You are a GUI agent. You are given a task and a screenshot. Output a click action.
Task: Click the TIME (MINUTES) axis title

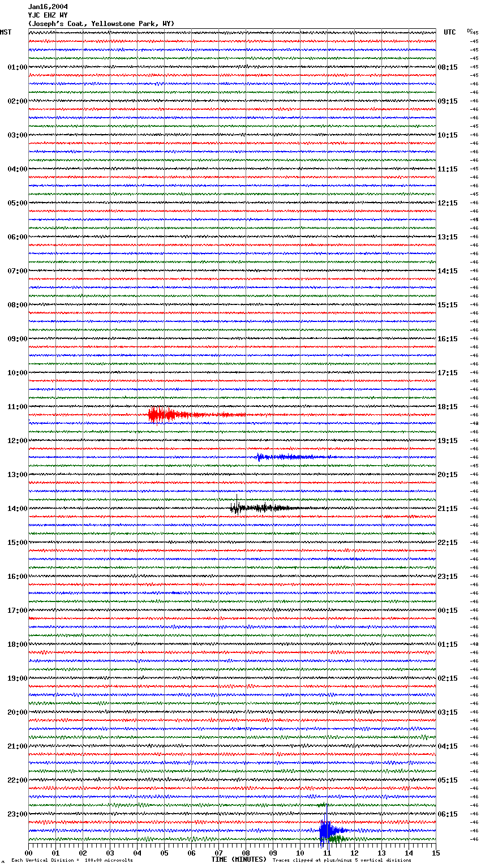(x=239, y=860)
